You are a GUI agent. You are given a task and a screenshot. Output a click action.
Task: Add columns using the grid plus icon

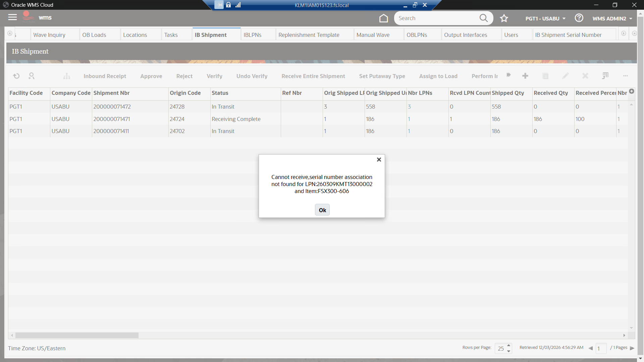632,91
